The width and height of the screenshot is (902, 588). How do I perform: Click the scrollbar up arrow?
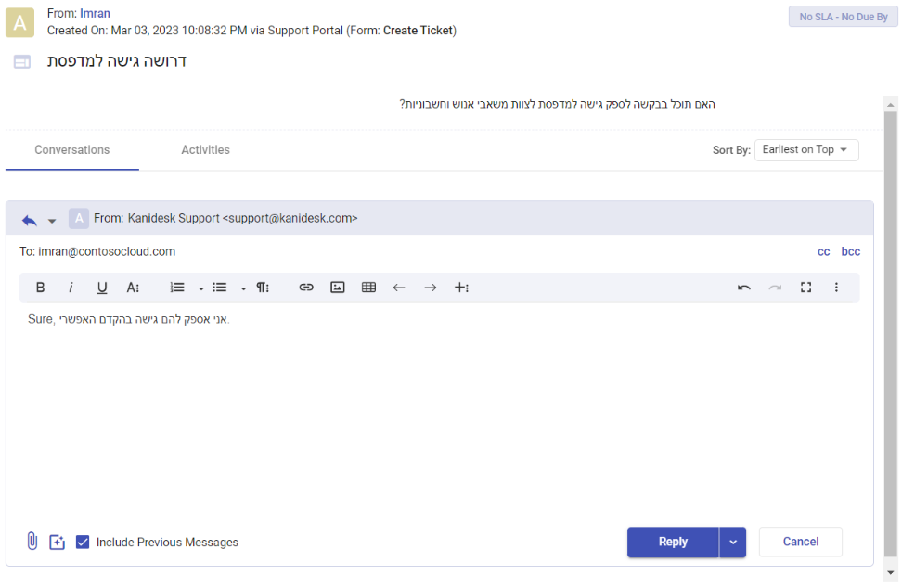(x=891, y=104)
